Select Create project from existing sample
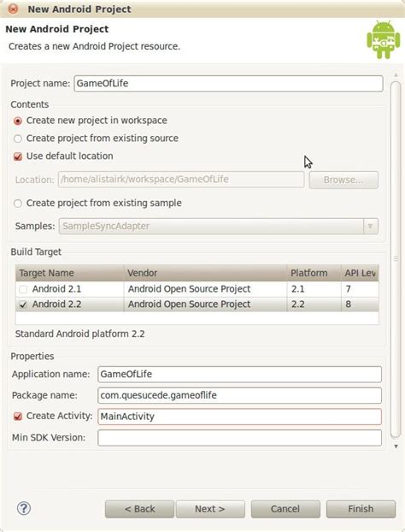405x532 pixels. pyautogui.click(x=18, y=204)
